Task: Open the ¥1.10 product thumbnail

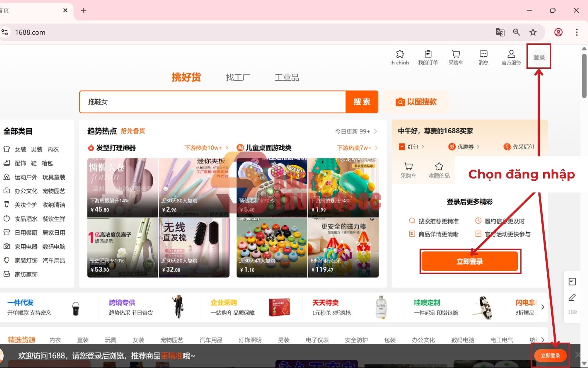Action: coord(272,248)
